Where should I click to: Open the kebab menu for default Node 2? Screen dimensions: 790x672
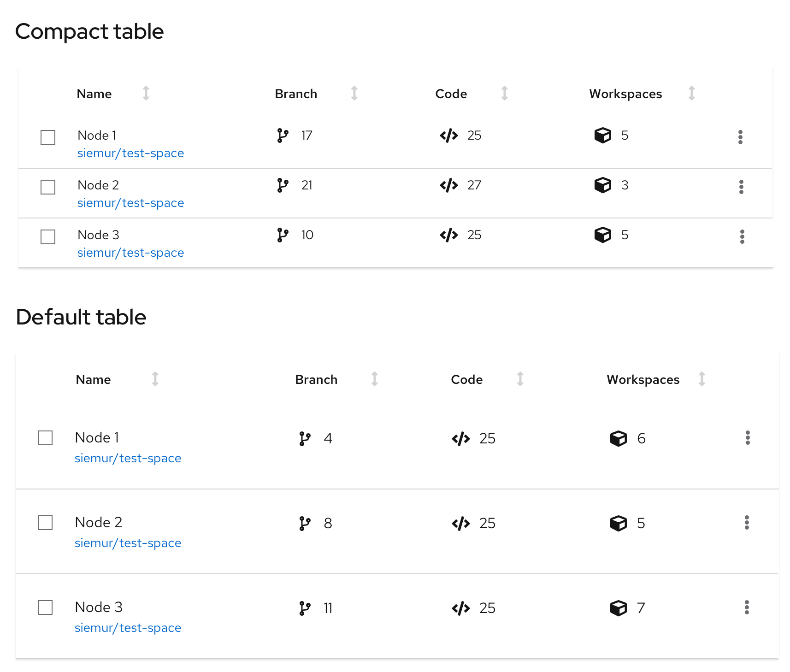(747, 522)
